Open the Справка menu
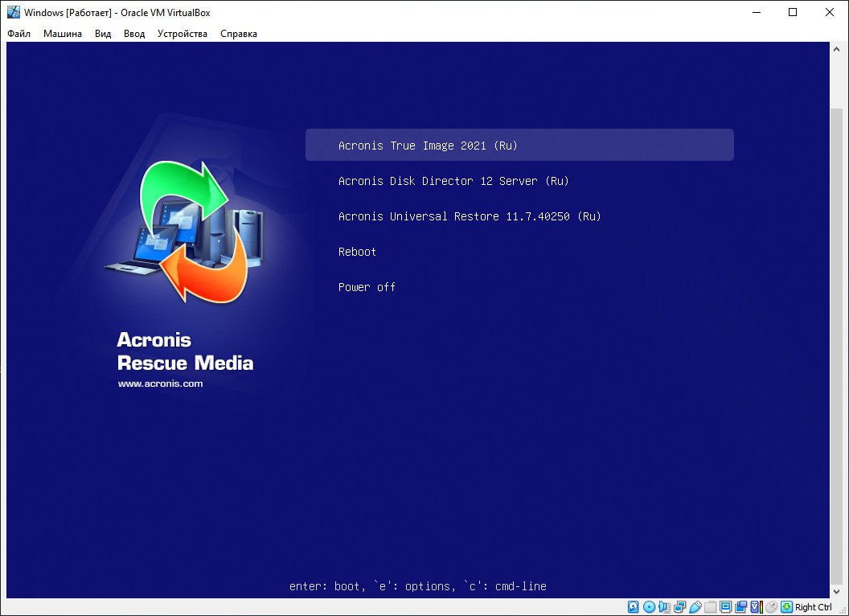849x616 pixels. [x=239, y=34]
